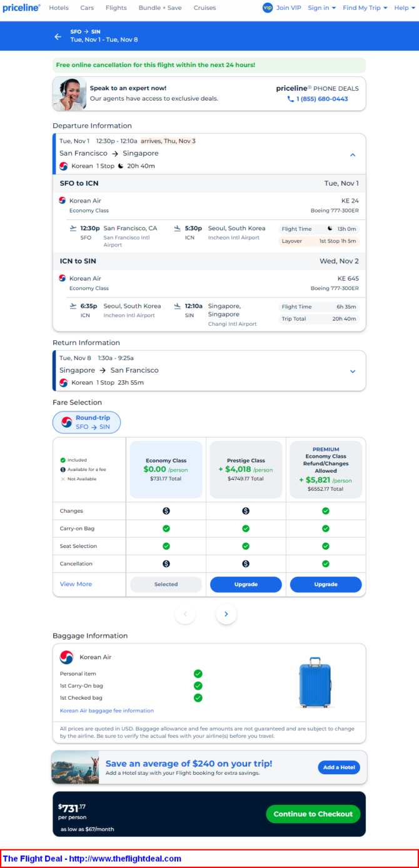The image size is (419, 868).
Task: Click the Korean Air logo in the Baggage section
Action: (x=66, y=657)
